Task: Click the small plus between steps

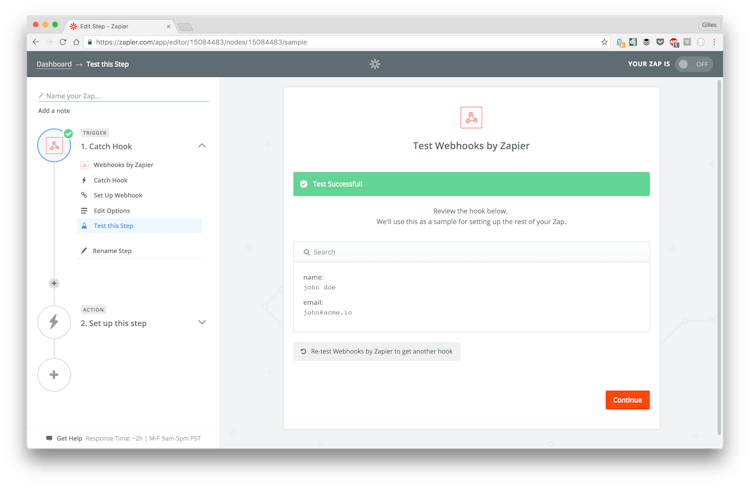Action: pyautogui.click(x=54, y=283)
